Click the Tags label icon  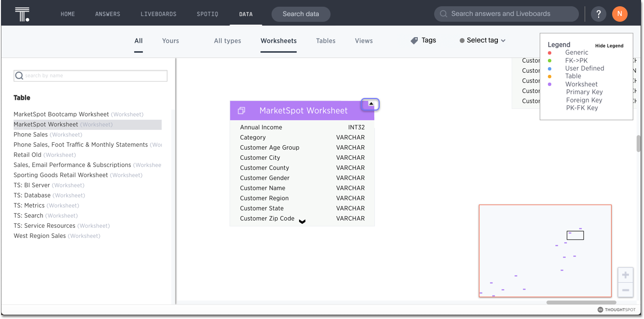point(414,41)
